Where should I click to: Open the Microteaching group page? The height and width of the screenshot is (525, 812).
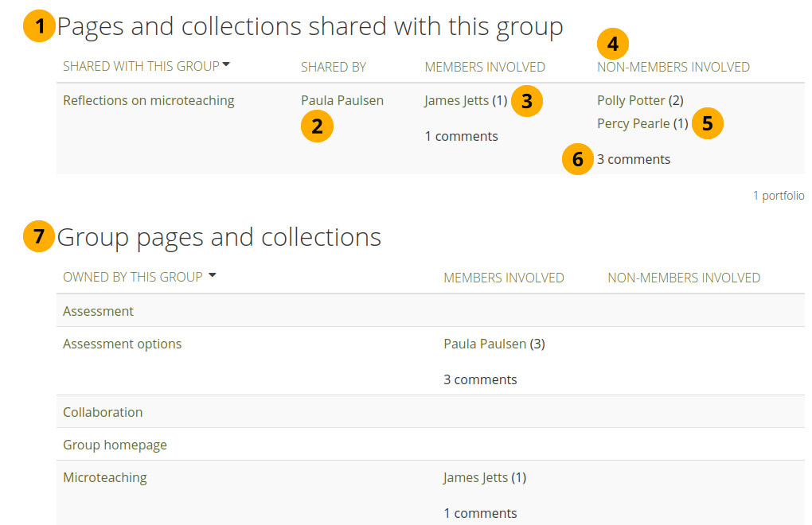pos(104,478)
